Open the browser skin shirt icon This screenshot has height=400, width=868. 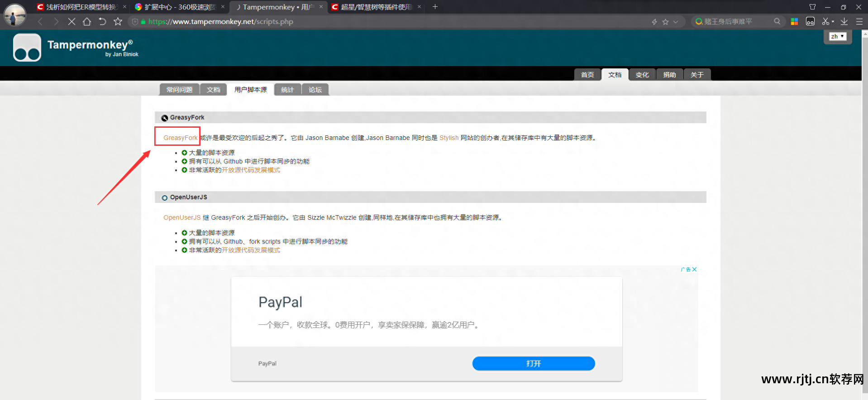click(812, 7)
